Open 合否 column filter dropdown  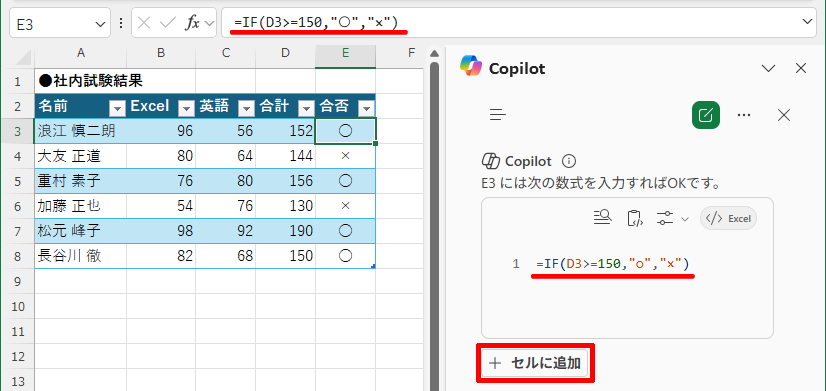366,108
